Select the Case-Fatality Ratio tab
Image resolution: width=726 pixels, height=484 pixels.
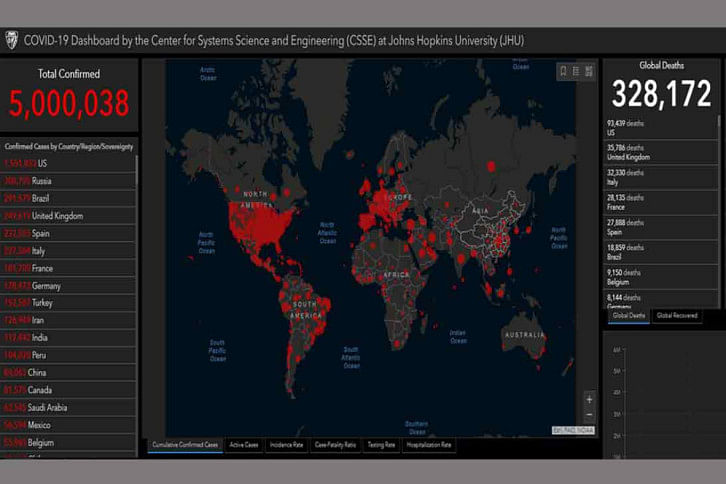[x=335, y=445]
